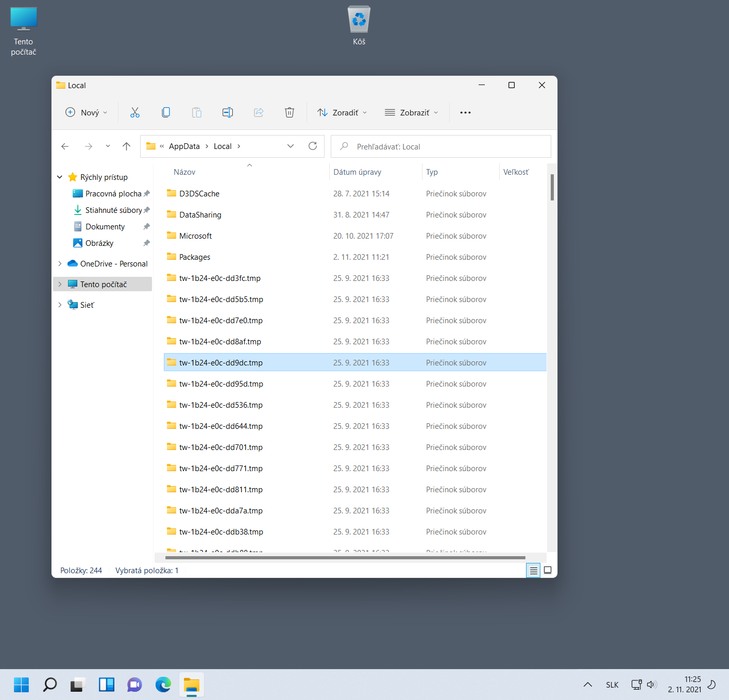Click the Cut scissors icon
Screen dimensions: 729x700
(x=135, y=112)
